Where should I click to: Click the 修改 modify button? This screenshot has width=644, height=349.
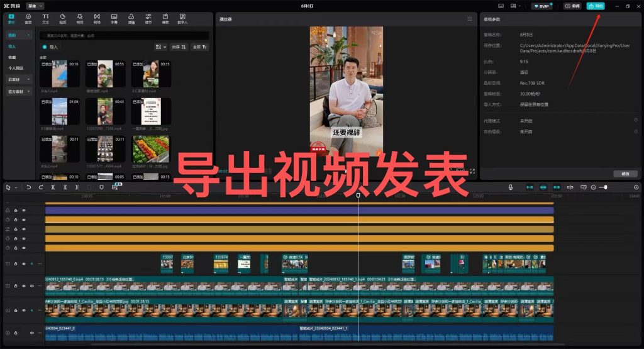(x=625, y=174)
